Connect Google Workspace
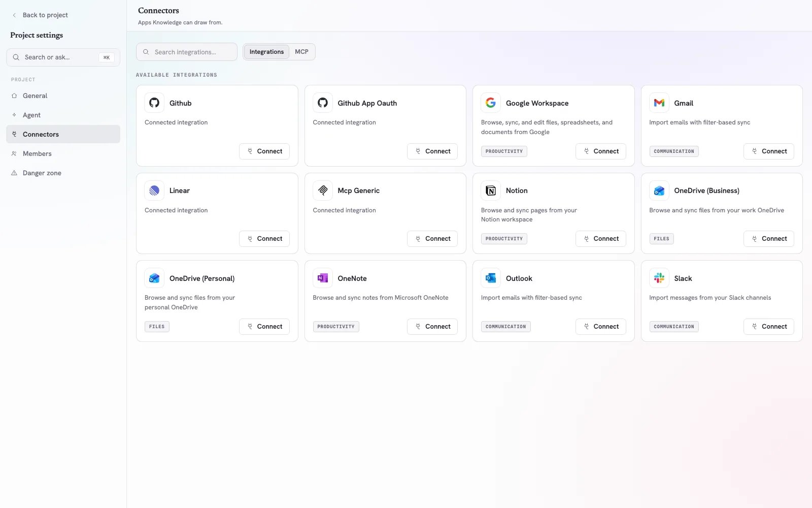 [x=601, y=151]
